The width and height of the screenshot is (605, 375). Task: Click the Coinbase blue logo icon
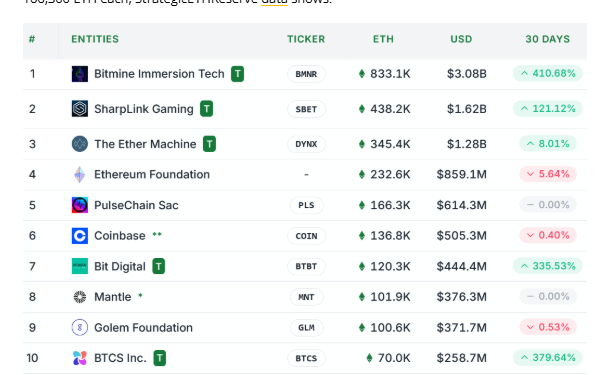pyautogui.click(x=80, y=236)
